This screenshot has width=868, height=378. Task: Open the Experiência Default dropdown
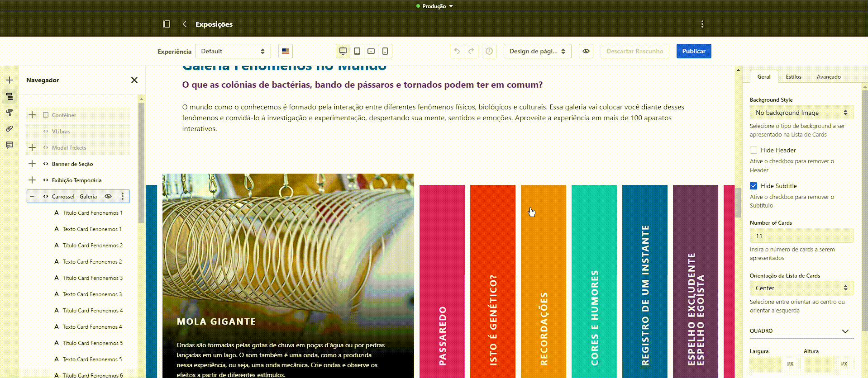(x=233, y=51)
